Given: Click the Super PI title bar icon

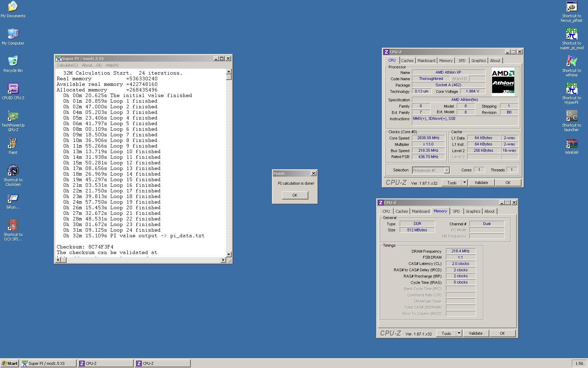Looking at the screenshot, I should click(59, 59).
